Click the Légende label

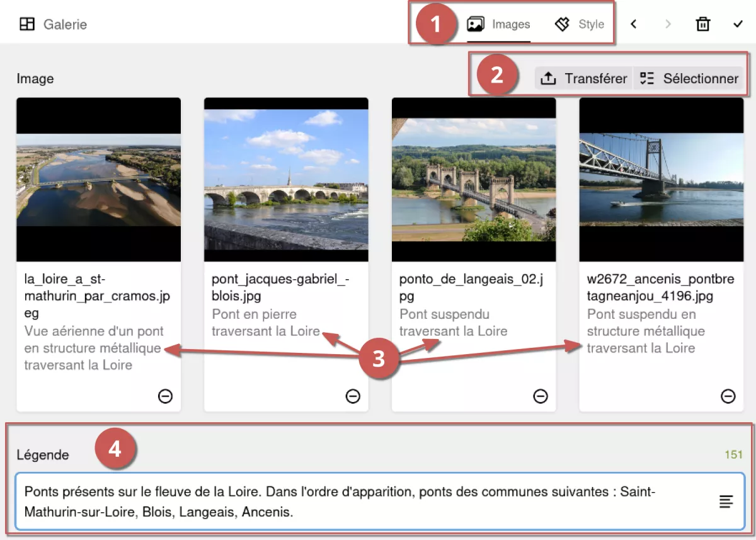[43, 455]
